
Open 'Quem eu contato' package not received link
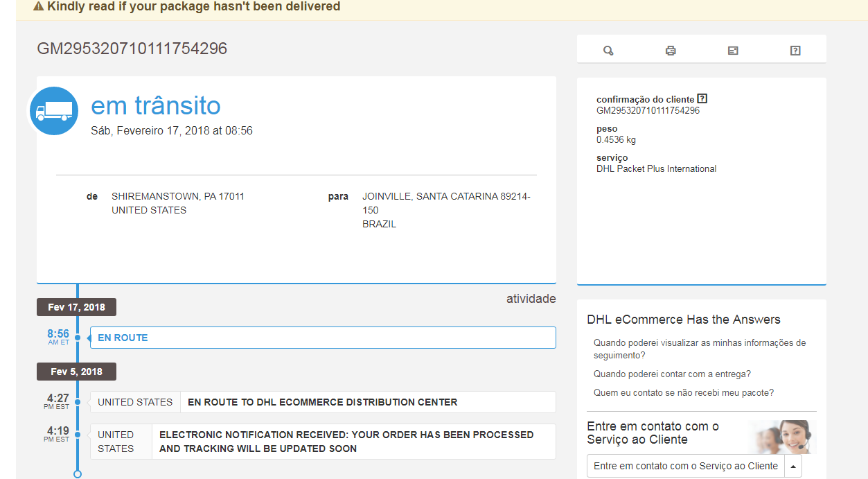(x=683, y=393)
